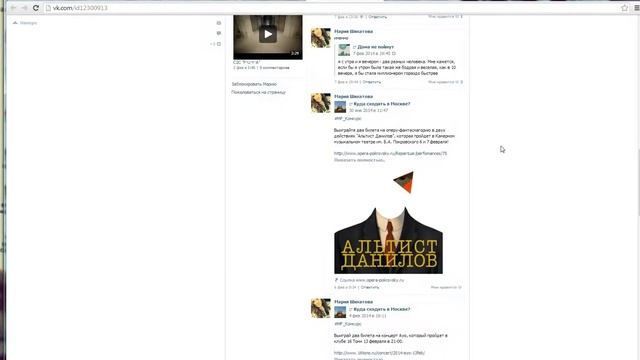Click the Ссылка www.opera-pokrovsky.ru attachment
Viewport: 640px width, 360px height.
(371, 280)
